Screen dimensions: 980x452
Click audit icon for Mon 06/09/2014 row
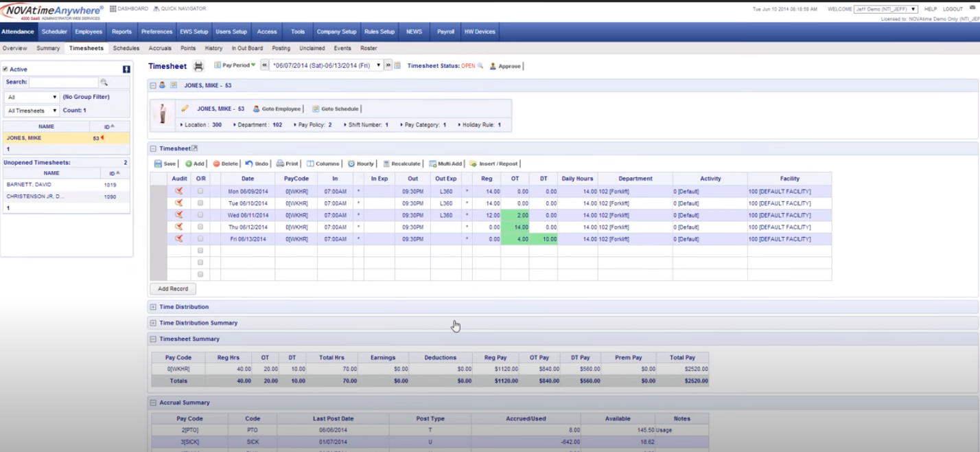(x=179, y=191)
